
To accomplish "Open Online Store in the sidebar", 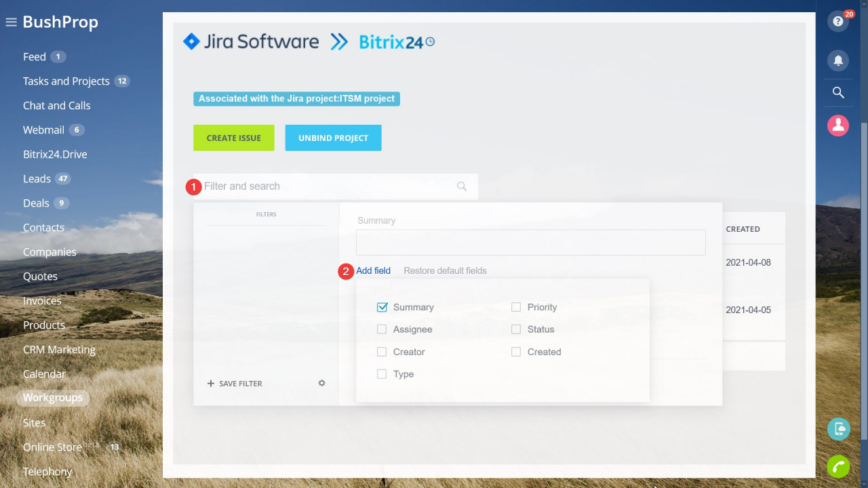I will point(52,447).
